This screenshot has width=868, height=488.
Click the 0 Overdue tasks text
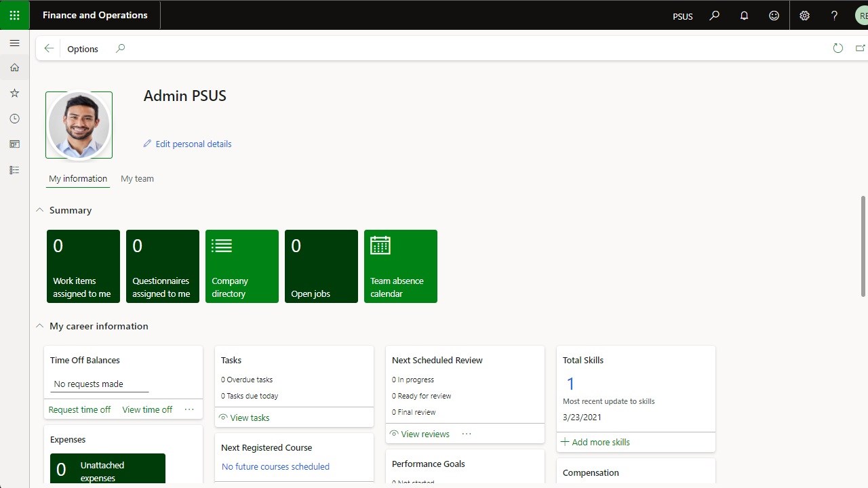pyautogui.click(x=247, y=380)
